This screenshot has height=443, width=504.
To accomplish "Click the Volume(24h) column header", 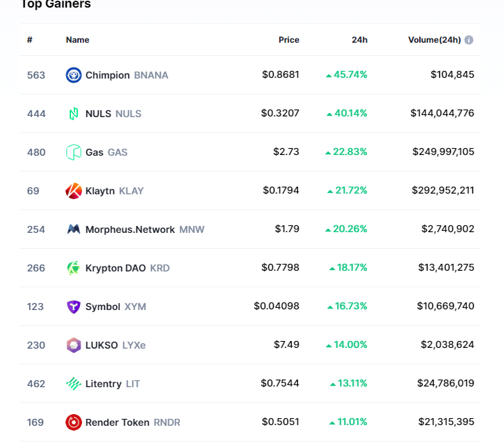I will [x=434, y=40].
